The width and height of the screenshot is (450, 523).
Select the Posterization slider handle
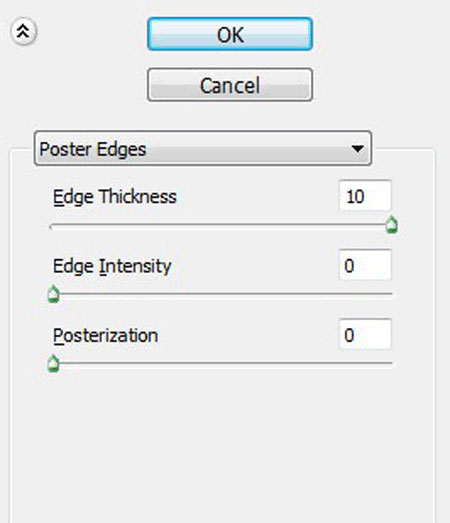point(53,364)
